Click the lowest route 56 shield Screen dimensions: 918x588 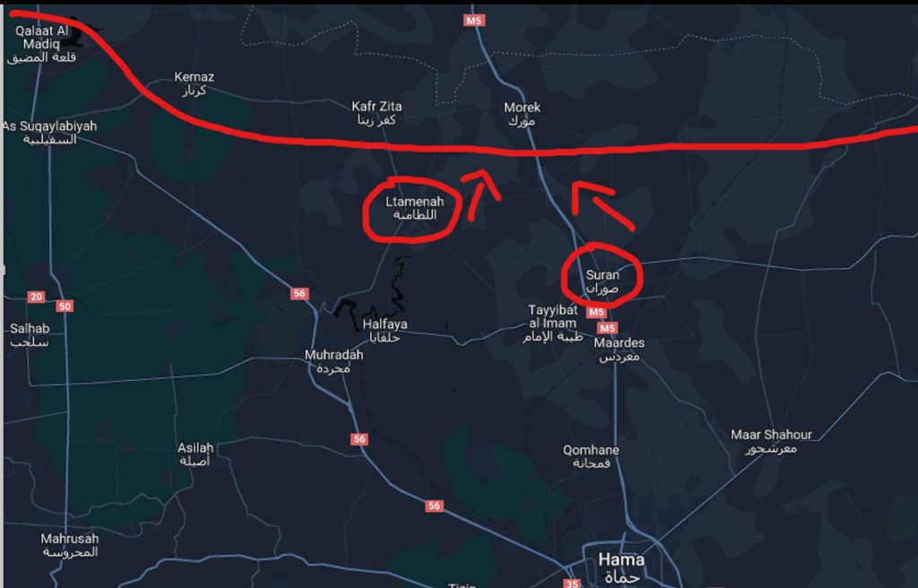pyautogui.click(x=434, y=506)
